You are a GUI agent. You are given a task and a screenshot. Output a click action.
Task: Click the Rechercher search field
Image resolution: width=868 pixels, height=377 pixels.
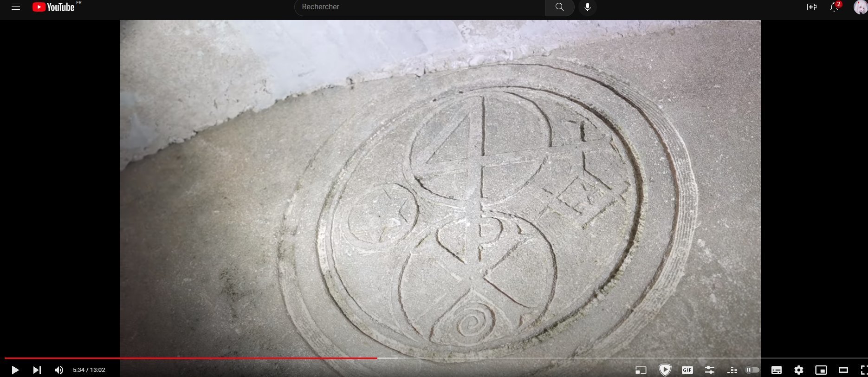420,7
